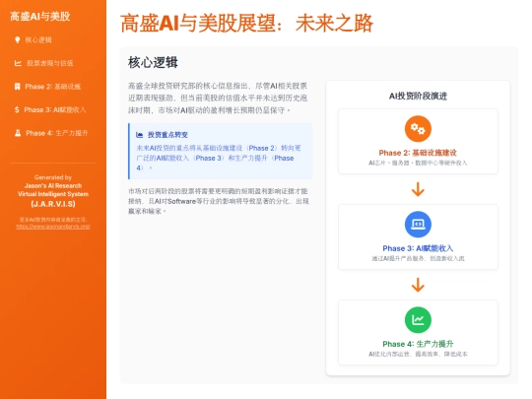532x399 pixels.
Task: Click the lightbulb icon beside 核心逻辑
Action: tap(18, 40)
